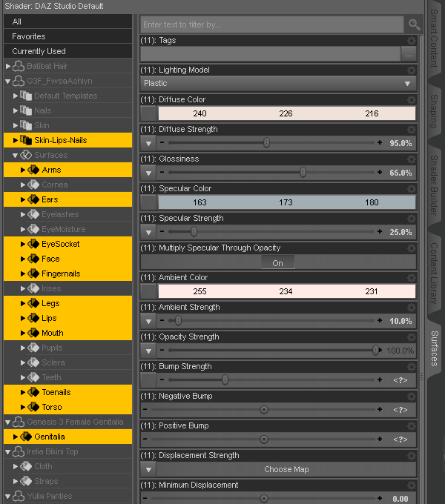Click the search magnifier icon in filter bar
The image size is (445, 504).
414,24
